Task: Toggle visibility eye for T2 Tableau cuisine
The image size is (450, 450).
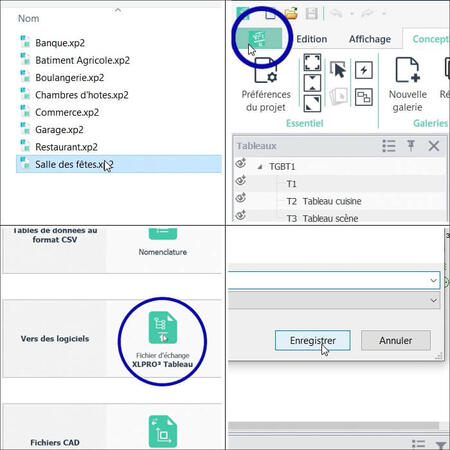Action: pos(241,198)
